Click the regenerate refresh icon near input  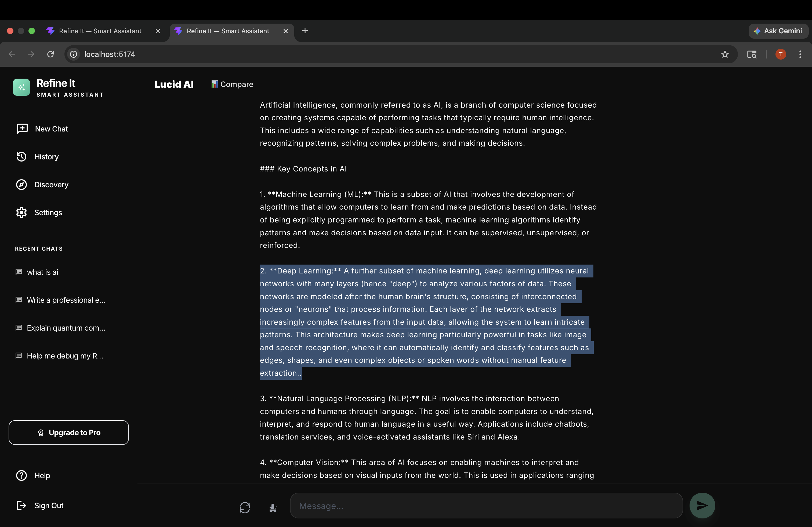coord(245,508)
